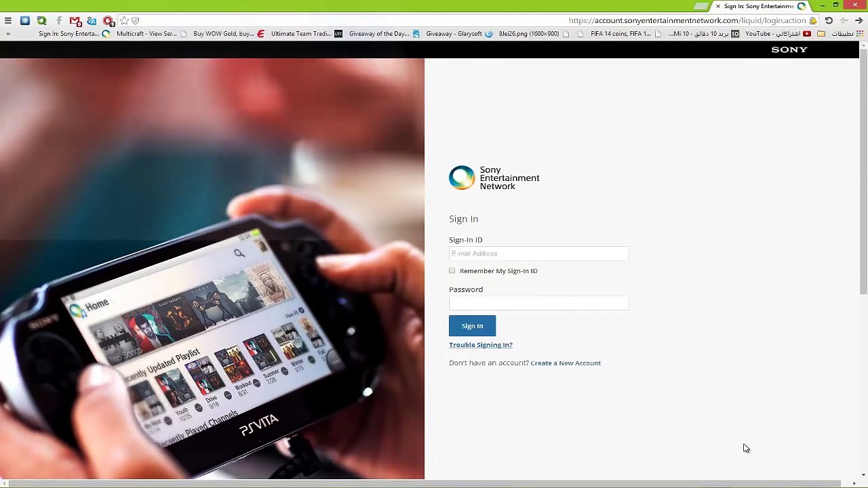Viewport: 868px width, 488px height.
Task: Click the blue circle extension icon
Action: [25, 20]
